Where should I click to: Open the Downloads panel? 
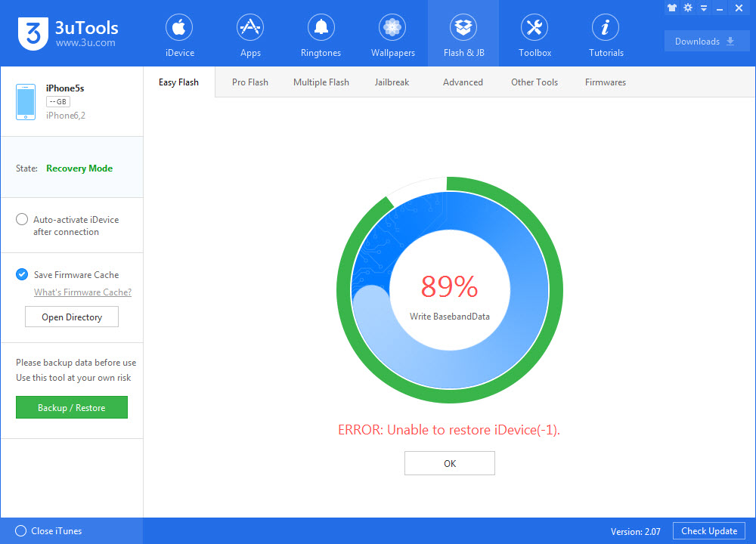706,42
